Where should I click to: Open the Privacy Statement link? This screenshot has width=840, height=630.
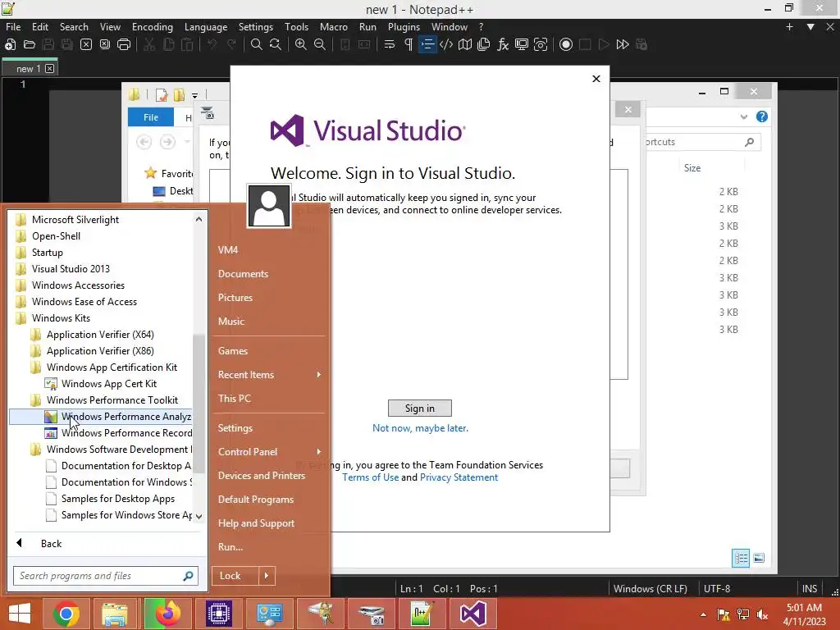pyautogui.click(x=459, y=477)
